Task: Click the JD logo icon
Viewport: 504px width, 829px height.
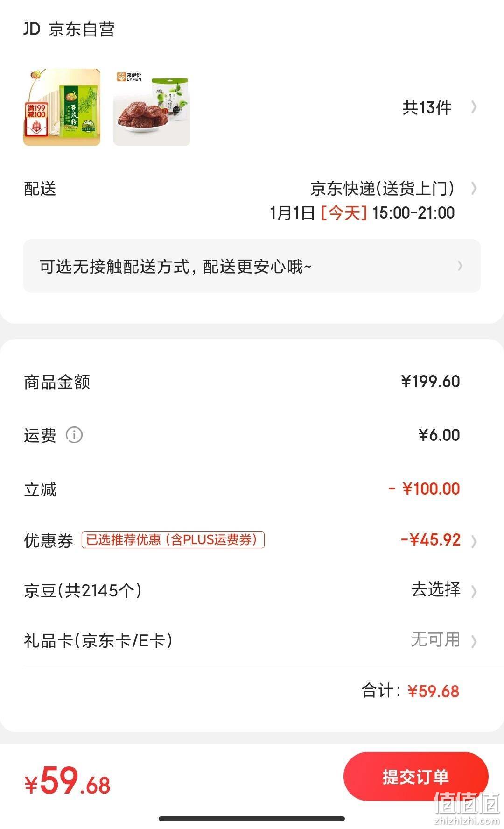Action: click(32, 29)
